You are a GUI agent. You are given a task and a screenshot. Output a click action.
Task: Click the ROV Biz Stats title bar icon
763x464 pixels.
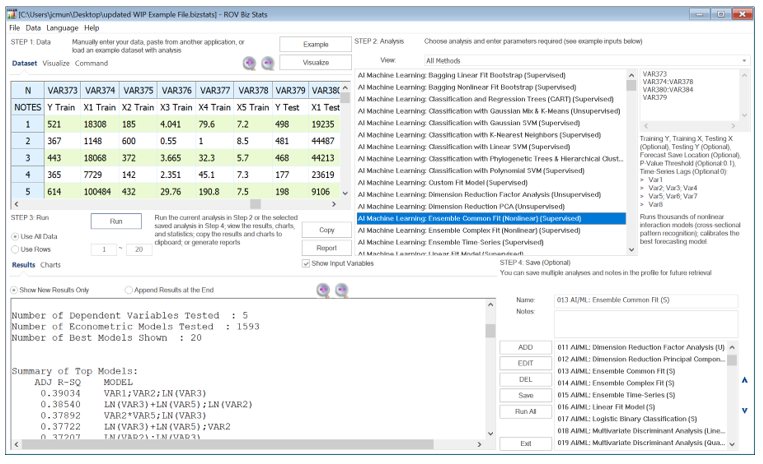click(x=12, y=14)
